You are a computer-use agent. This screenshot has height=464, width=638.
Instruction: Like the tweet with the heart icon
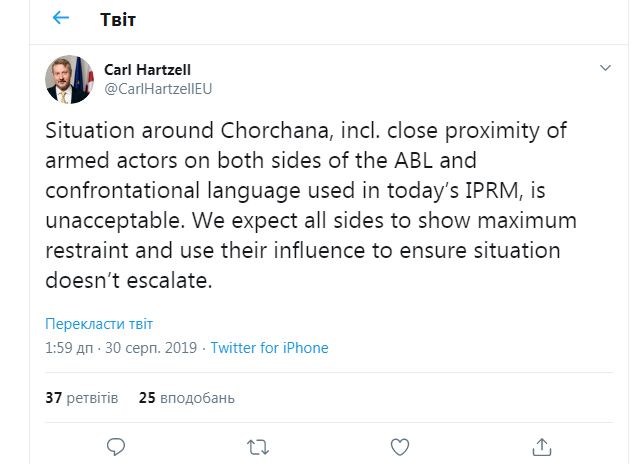coord(399,445)
